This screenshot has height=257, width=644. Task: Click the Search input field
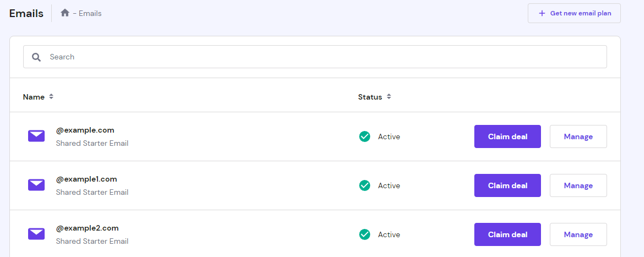[315, 57]
